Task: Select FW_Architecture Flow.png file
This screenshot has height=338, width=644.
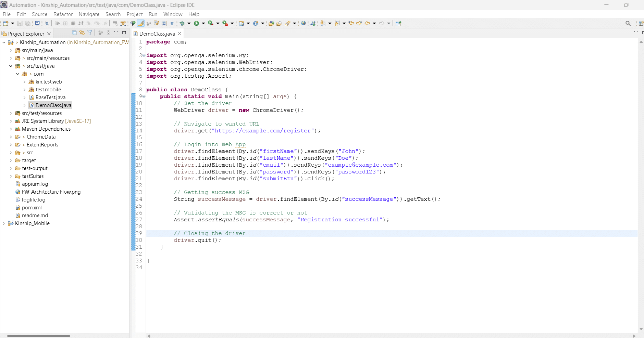Action: pyautogui.click(x=51, y=192)
